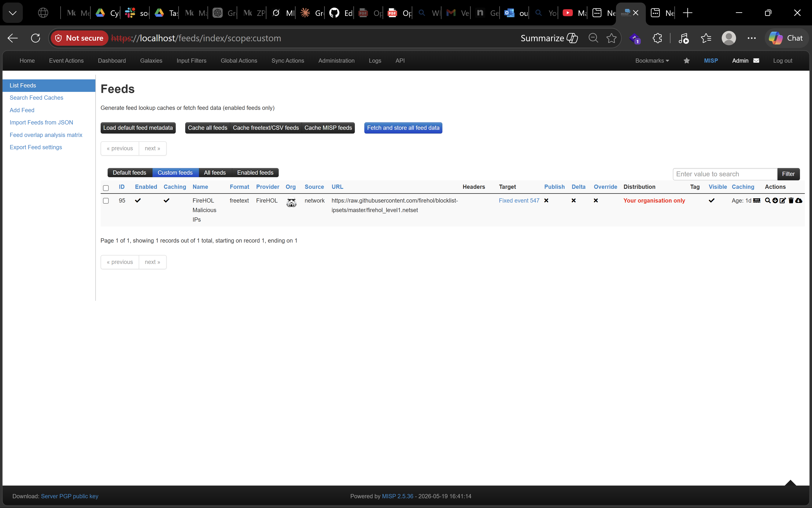Viewport: 812px width, 508px height.
Task: Open the browser profile avatar
Action: (x=729, y=38)
